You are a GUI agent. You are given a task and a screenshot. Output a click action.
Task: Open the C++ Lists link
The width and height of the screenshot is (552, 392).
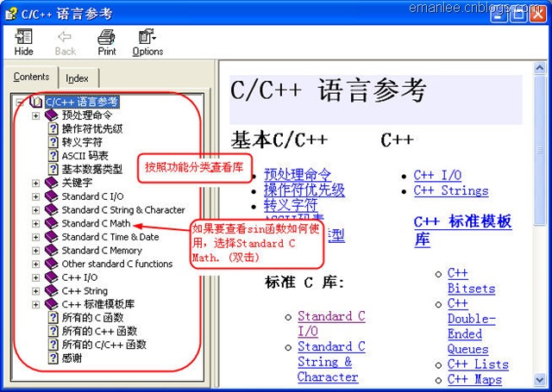[478, 364]
